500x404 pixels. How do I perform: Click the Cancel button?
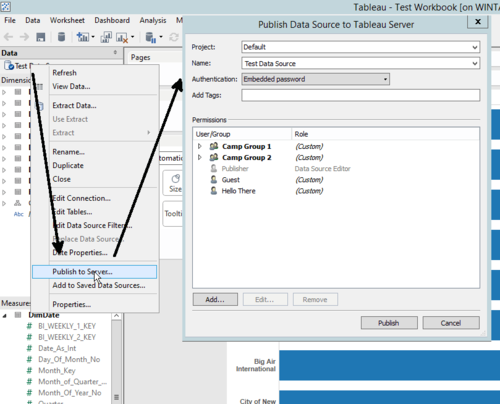click(x=451, y=323)
